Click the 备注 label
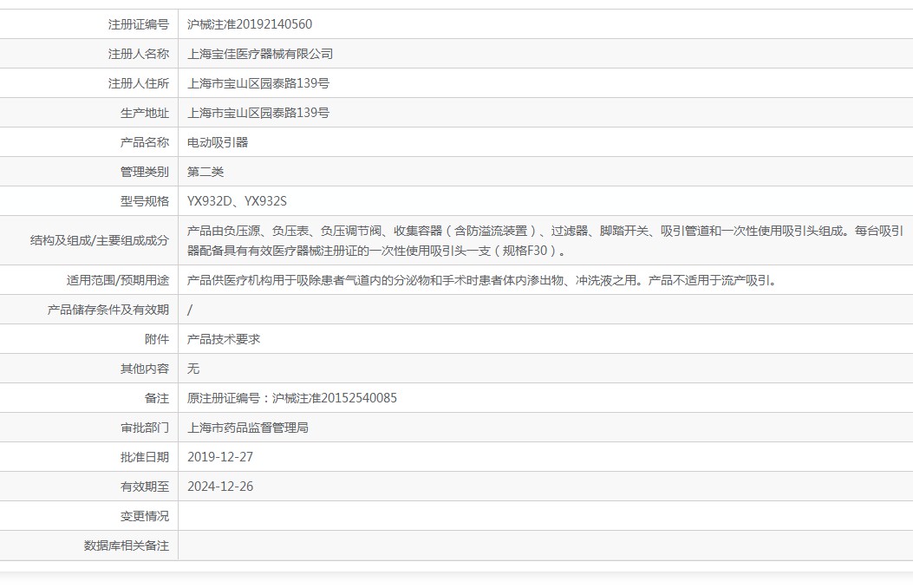Screen dimensions: 913x588 click(157, 398)
